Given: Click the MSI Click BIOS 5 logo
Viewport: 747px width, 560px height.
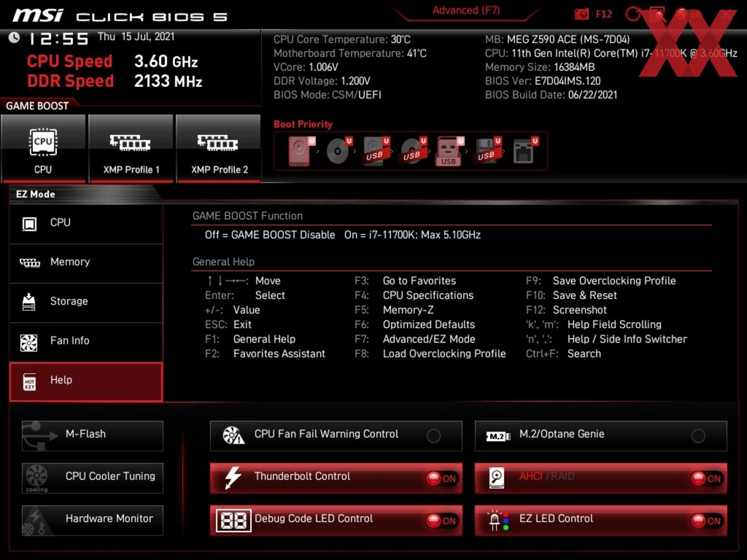Looking at the screenshot, I should pos(119,15).
